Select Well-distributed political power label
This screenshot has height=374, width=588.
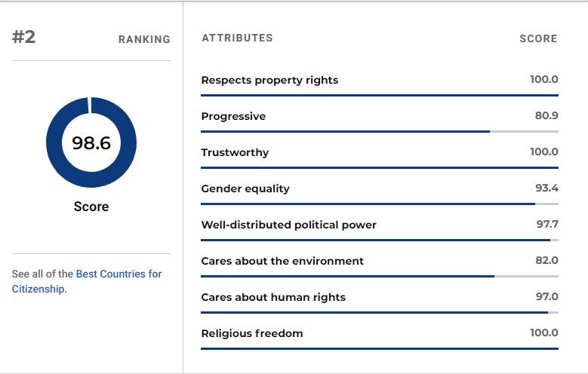click(289, 225)
